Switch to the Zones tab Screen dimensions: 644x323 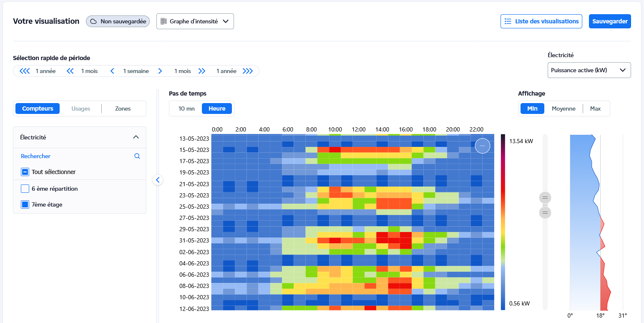pos(123,109)
